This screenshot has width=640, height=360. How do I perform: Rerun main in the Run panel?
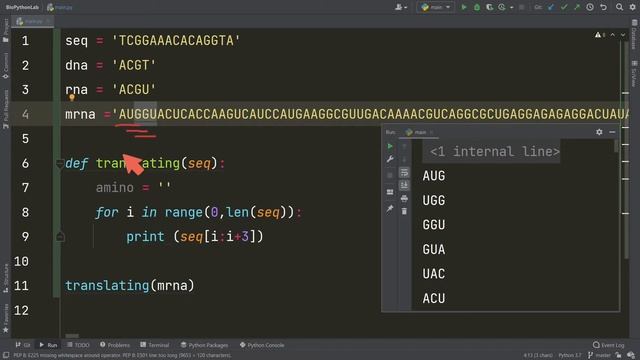point(390,146)
